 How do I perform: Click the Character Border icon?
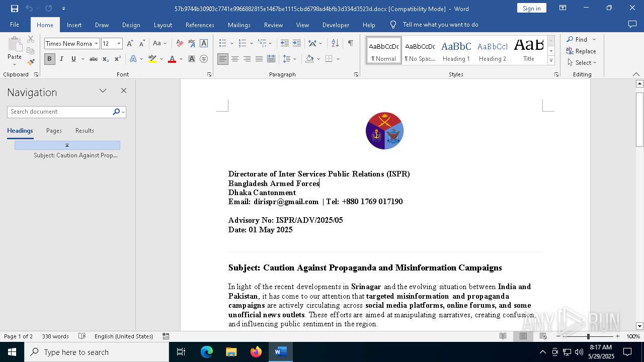click(204, 44)
